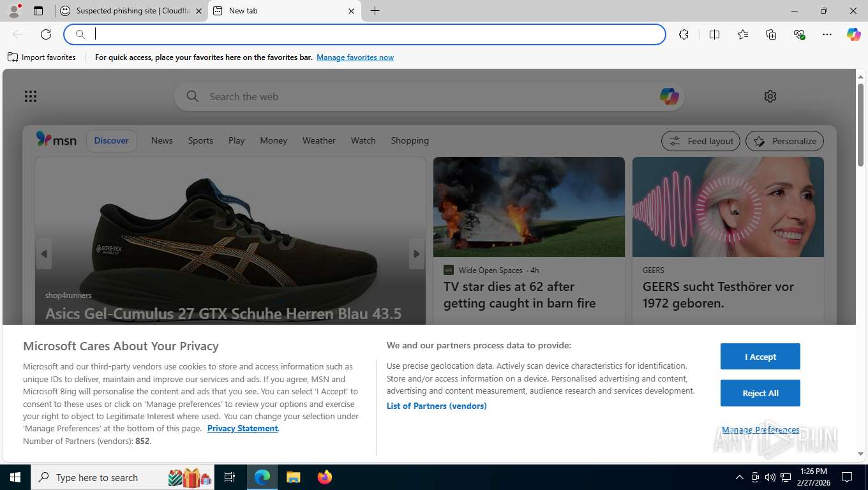
Task: Open the Play tab
Action: point(237,140)
